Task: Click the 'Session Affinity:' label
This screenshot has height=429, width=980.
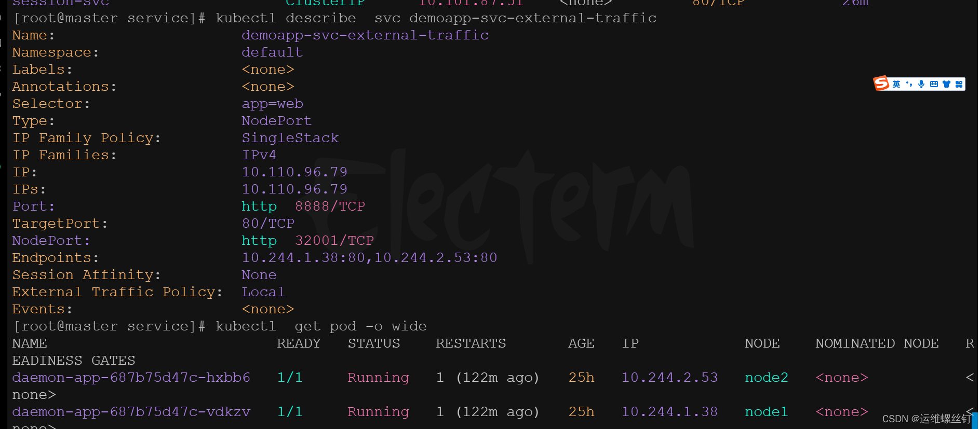Action: [x=87, y=275]
